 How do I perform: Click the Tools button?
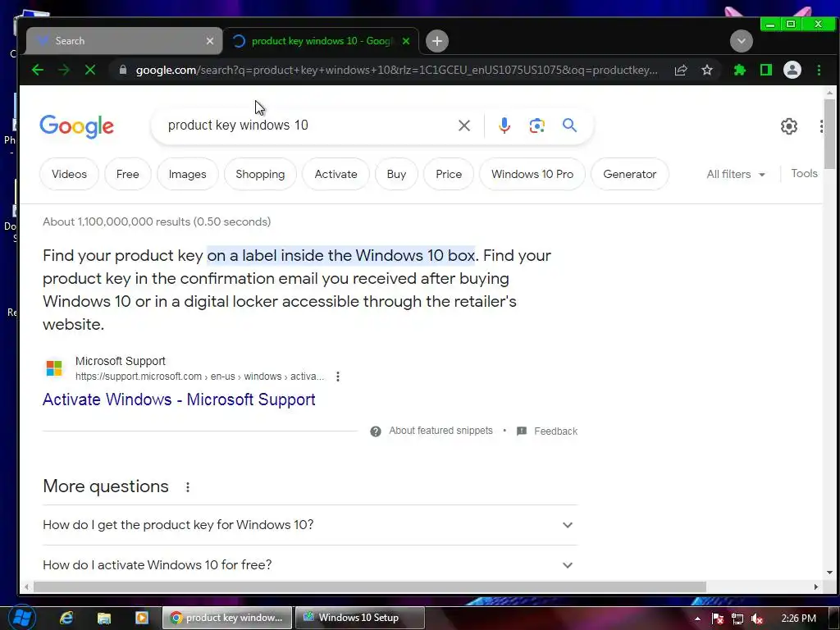coord(804,174)
